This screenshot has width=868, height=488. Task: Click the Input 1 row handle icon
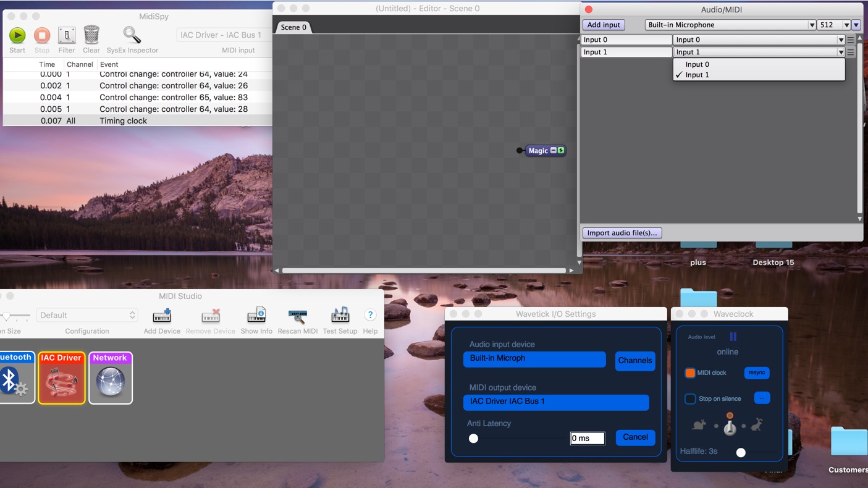tap(851, 53)
